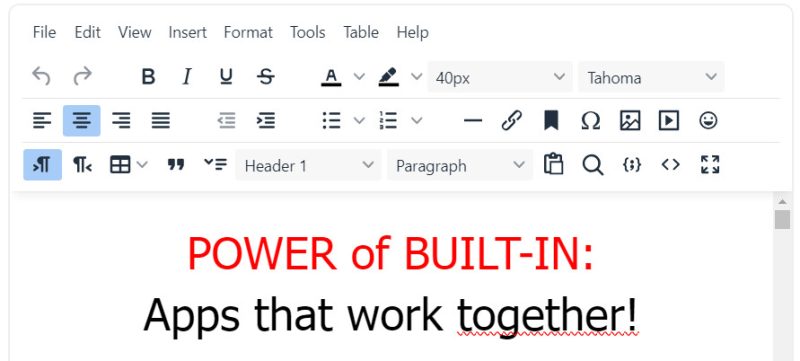
Task: Expand text color picker arrow
Action: (359, 76)
